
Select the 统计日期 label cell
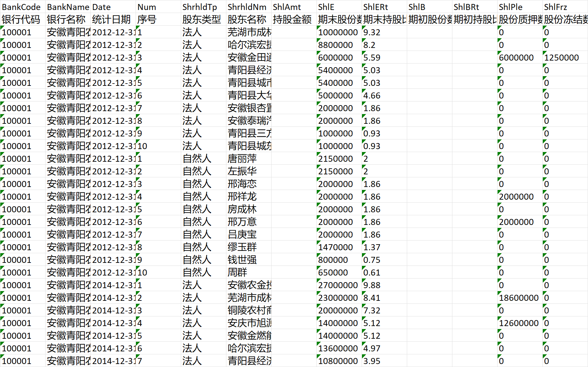(x=113, y=19)
